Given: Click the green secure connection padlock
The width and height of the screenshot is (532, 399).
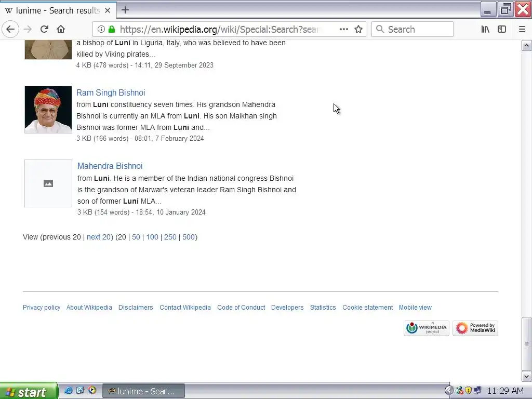Looking at the screenshot, I should click(112, 29).
